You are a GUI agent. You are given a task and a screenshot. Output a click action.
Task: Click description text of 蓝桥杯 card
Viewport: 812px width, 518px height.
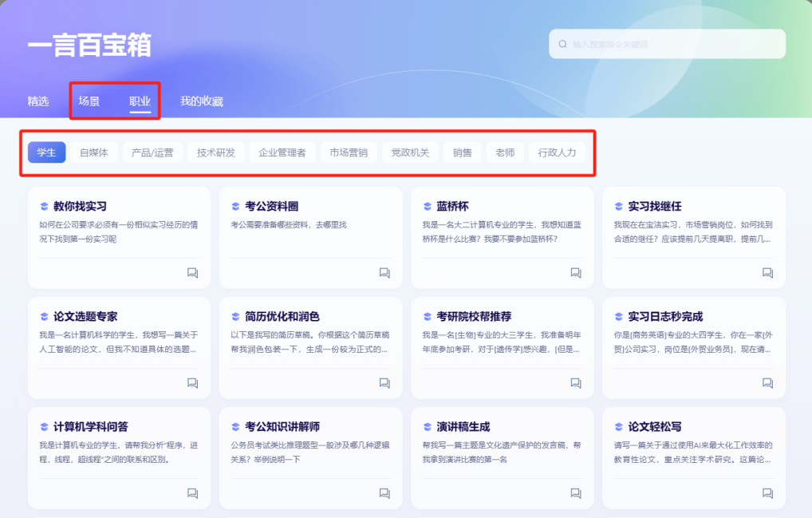[x=502, y=231]
